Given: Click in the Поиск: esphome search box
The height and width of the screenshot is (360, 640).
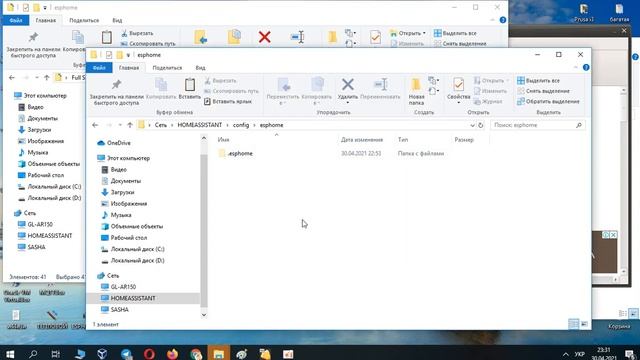Looking at the screenshot, I should click(x=538, y=125).
